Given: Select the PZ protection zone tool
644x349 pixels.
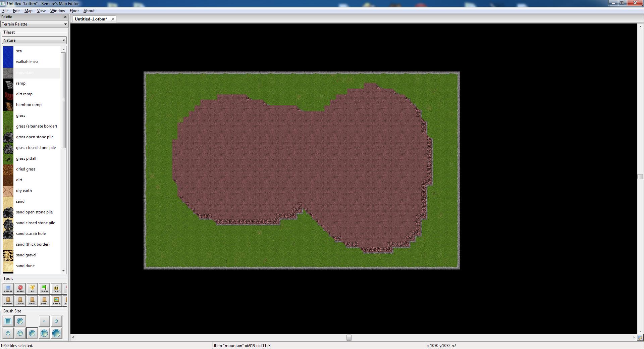Looking at the screenshot, I should (32, 289).
